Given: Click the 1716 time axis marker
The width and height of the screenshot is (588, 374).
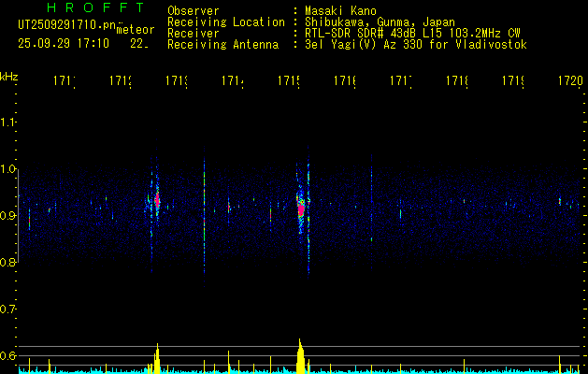Looking at the screenshot, I should coord(345,81).
